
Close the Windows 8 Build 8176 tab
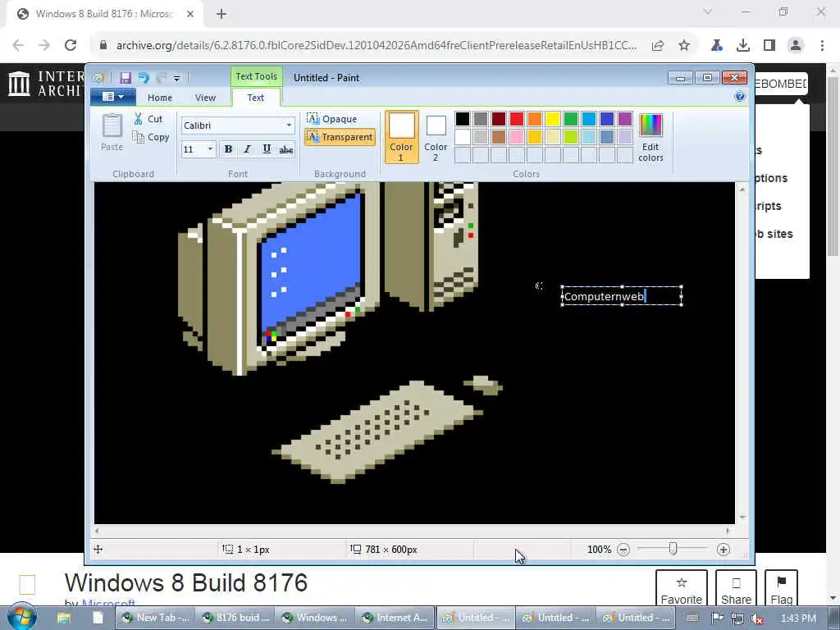[190, 14]
